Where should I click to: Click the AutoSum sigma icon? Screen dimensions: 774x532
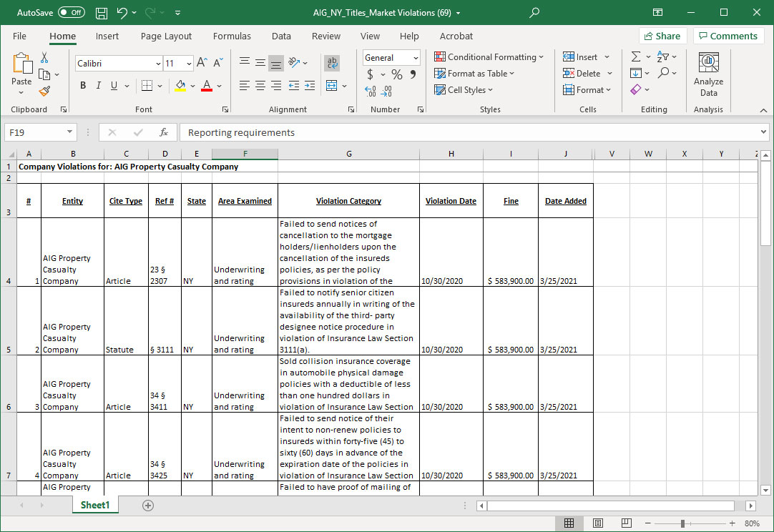(x=636, y=56)
